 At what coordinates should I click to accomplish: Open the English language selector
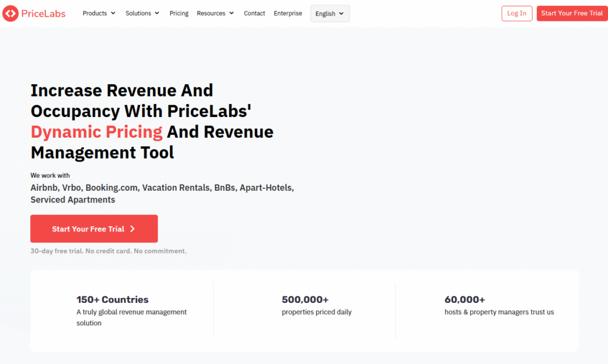(330, 14)
